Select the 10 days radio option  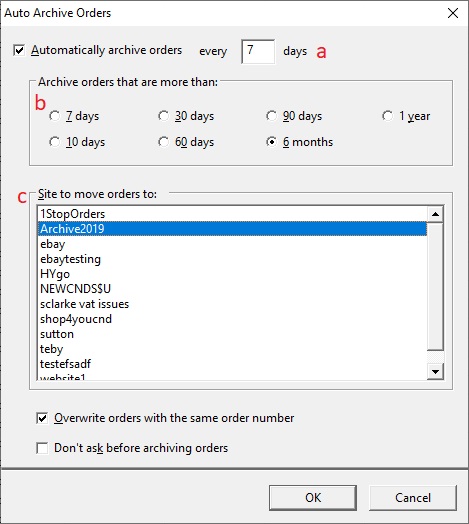click(x=54, y=142)
